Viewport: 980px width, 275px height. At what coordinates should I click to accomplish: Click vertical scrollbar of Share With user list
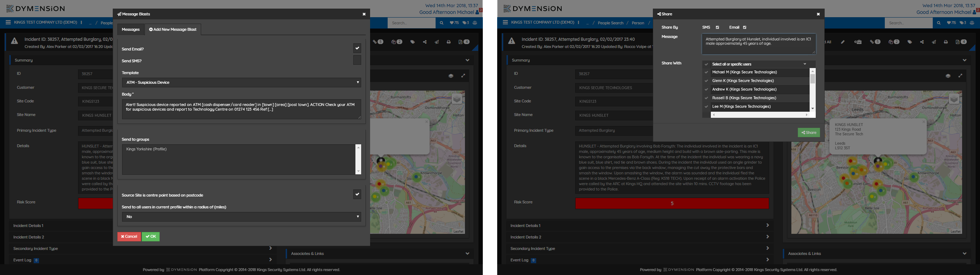click(812, 90)
